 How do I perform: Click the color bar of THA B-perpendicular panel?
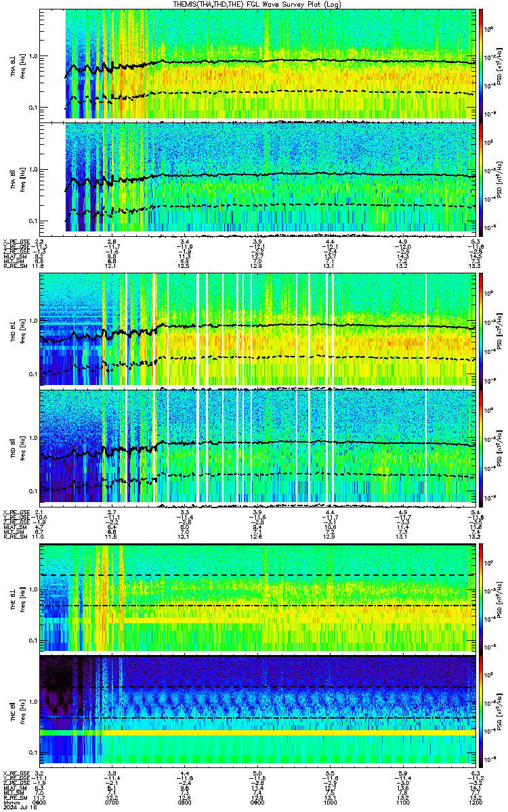click(480, 64)
